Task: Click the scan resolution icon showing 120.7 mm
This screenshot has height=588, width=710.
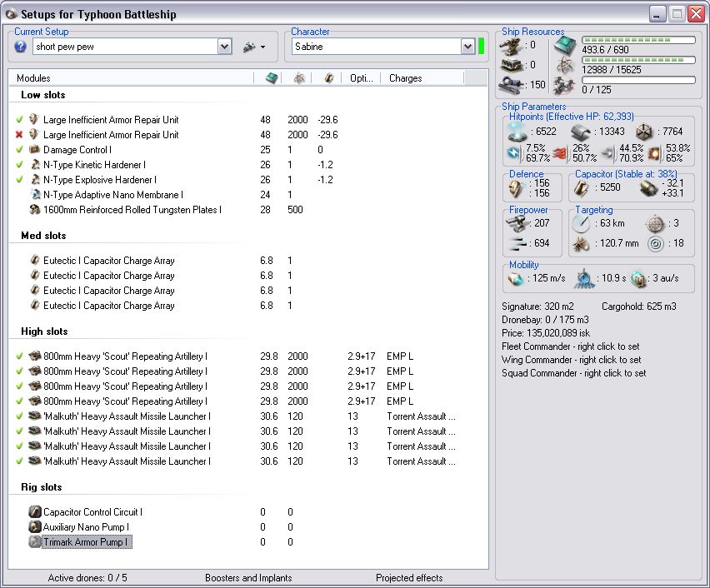Action: [581, 243]
